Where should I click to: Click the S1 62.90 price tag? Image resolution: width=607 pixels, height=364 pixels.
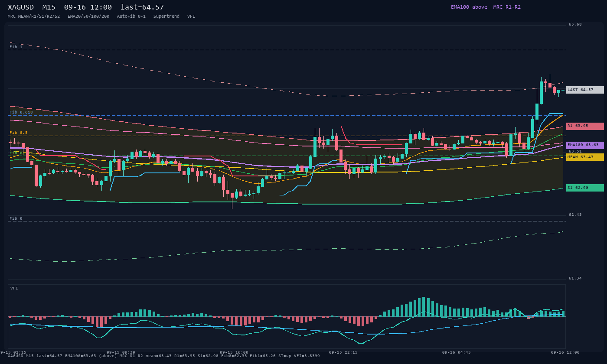[x=585, y=188]
